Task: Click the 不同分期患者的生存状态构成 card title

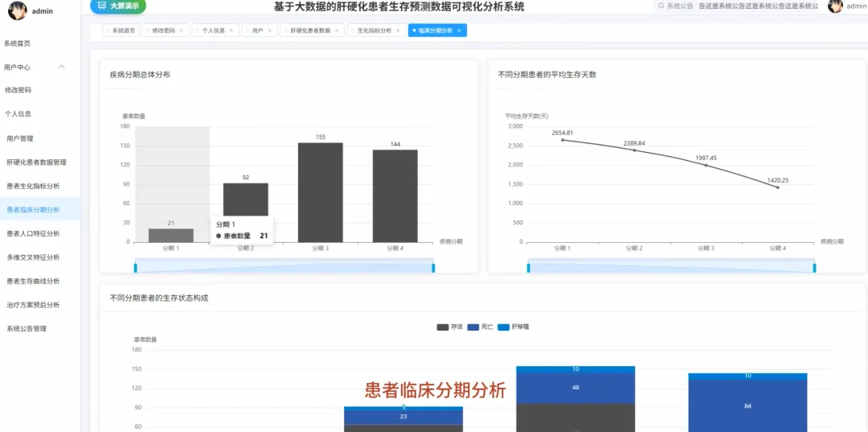Action: pos(159,298)
